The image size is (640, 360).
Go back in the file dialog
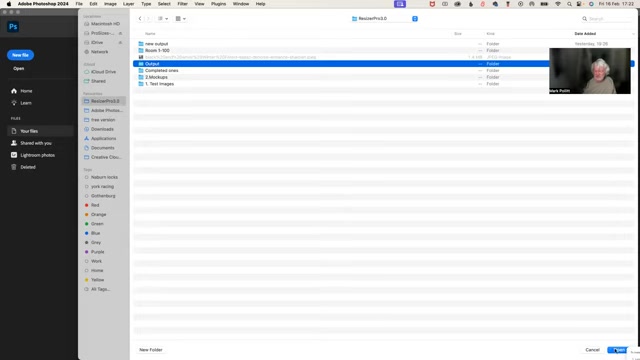pos(140,18)
